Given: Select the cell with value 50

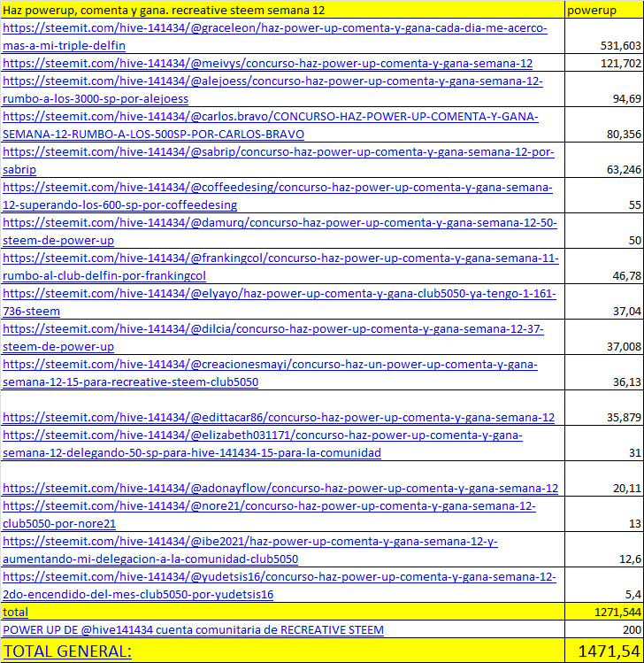Looking at the screenshot, I should (x=604, y=231).
